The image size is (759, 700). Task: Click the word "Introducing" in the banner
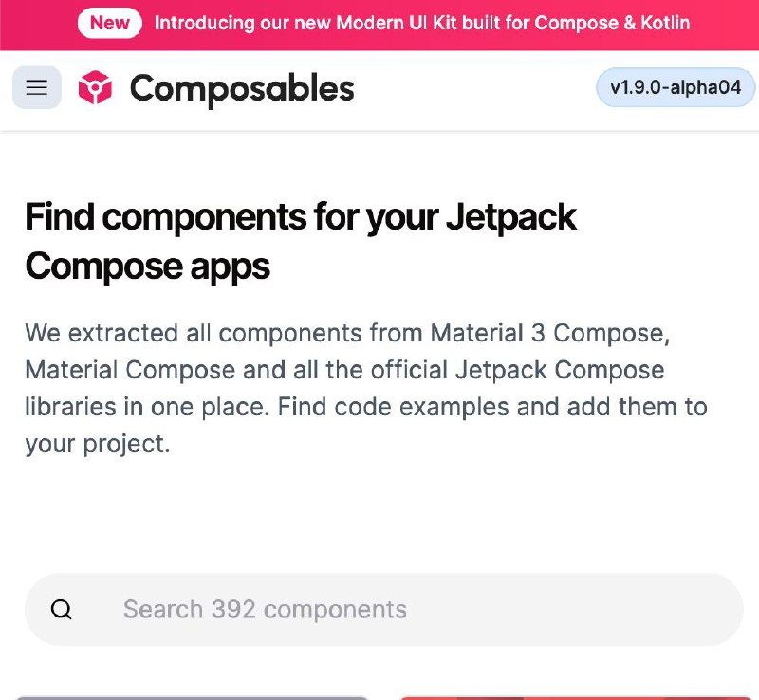(206, 23)
